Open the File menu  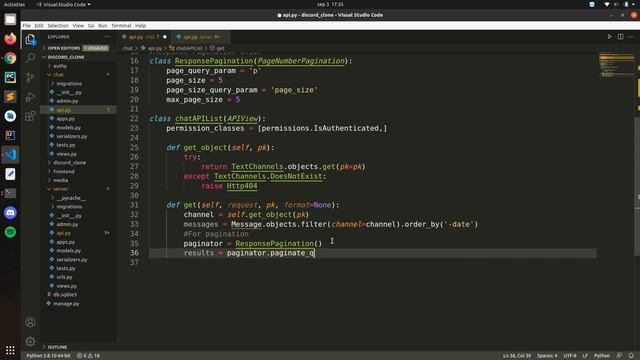tap(27, 25)
